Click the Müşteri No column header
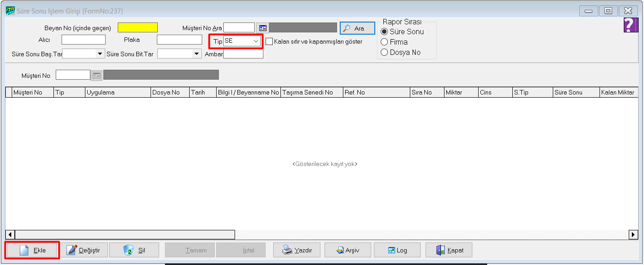Viewport: 644px width, 265px height. 33,92
